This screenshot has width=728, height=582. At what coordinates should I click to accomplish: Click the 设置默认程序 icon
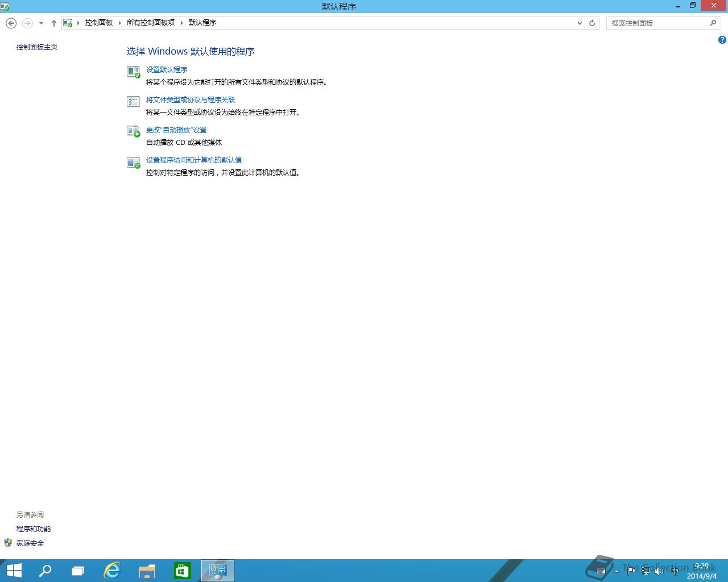(133, 72)
